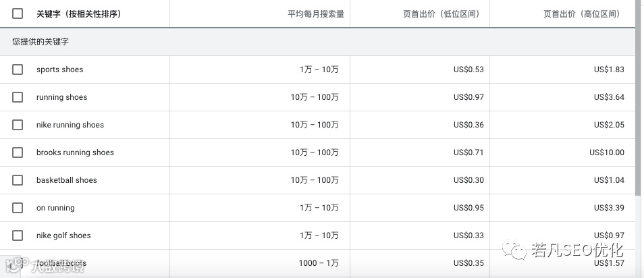Screen dimensions: 644x278
Task: Enable the brooks running shoes checkbox
Action: coord(18,152)
